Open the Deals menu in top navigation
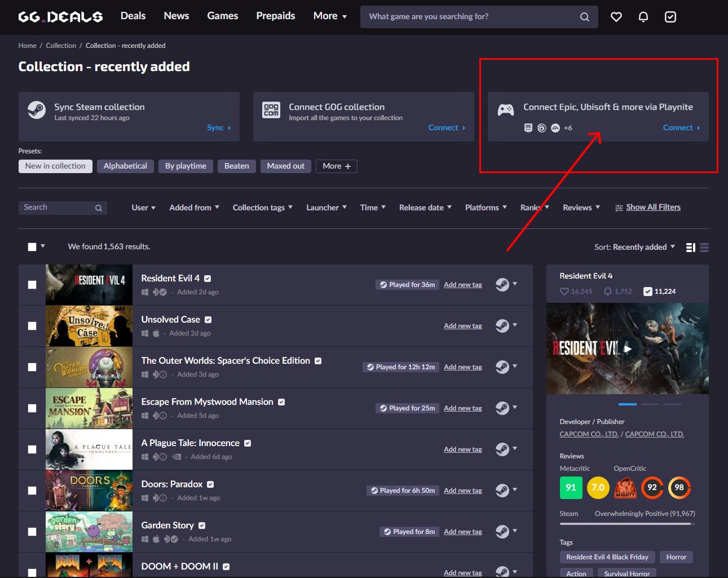 pyautogui.click(x=133, y=16)
